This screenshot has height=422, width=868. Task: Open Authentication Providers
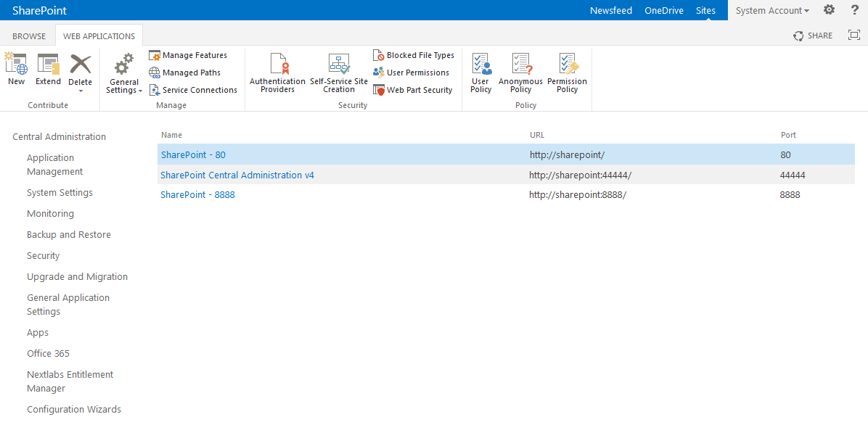pyautogui.click(x=277, y=73)
